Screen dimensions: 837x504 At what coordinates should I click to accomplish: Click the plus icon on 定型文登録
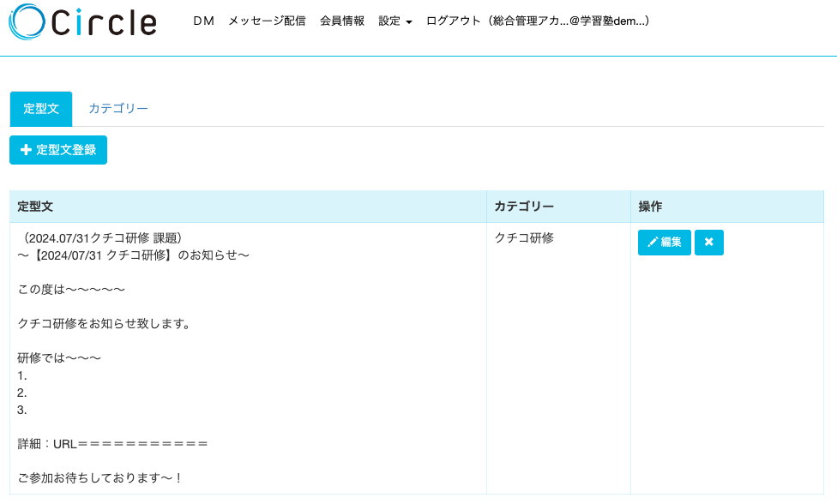26,150
